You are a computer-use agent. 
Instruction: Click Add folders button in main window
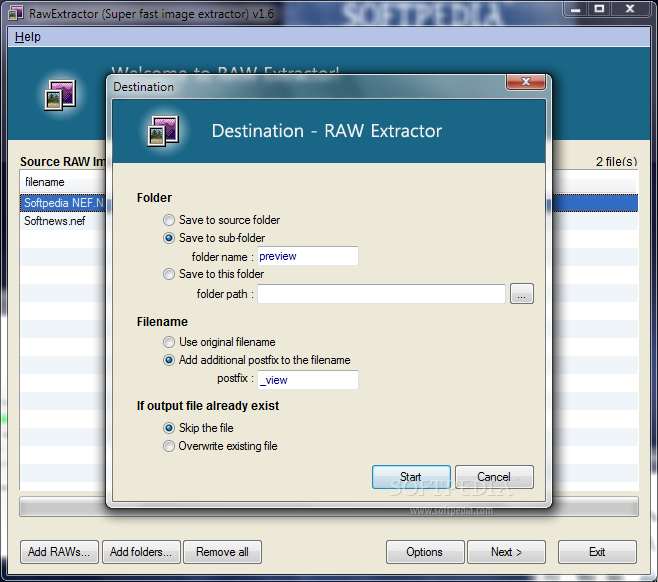click(141, 552)
